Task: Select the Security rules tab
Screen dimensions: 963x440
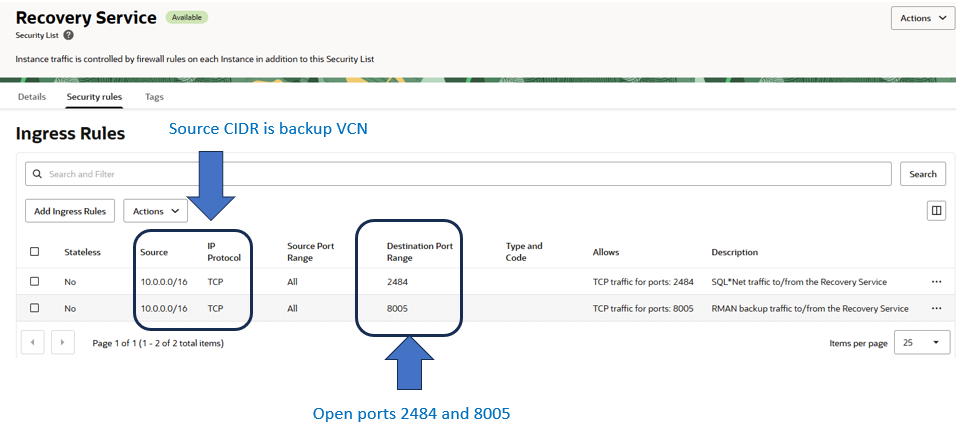Action: pyautogui.click(x=94, y=97)
